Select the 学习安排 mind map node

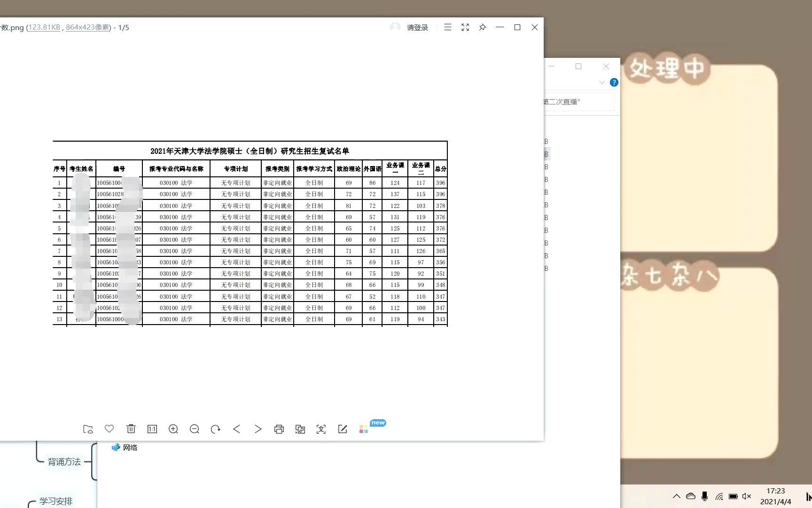(x=56, y=501)
